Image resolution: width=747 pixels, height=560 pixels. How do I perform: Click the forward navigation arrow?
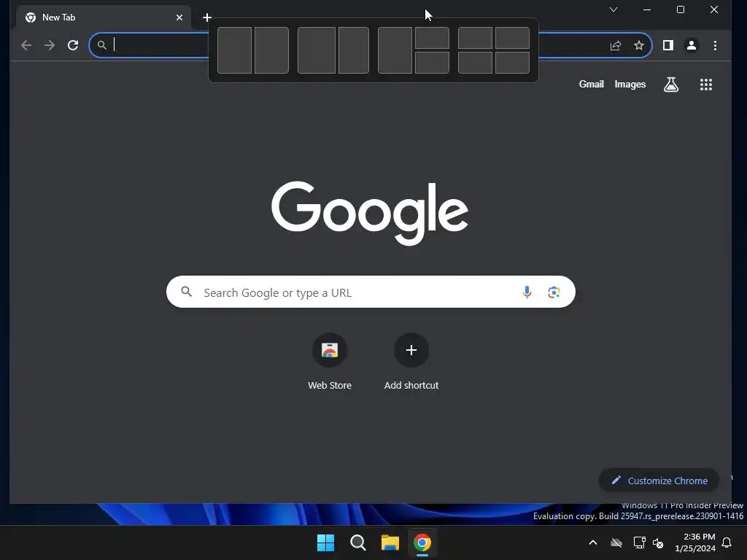point(50,45)
